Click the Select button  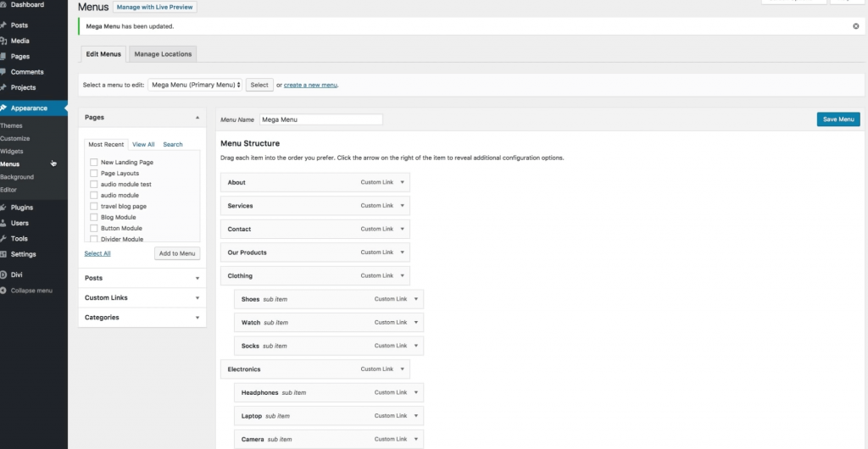259,85
